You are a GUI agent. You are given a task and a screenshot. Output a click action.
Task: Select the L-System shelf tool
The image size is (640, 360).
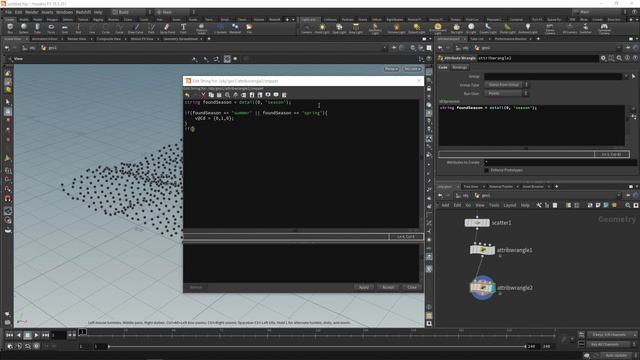click(x=220, y=28)
